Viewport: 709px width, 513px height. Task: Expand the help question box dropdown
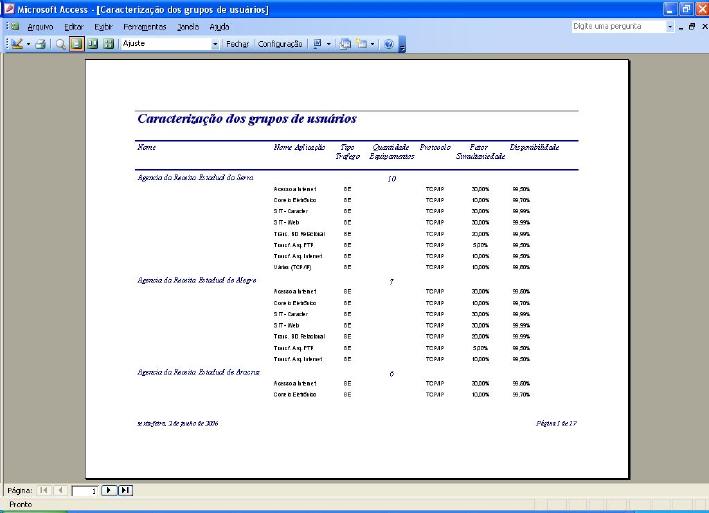coord(670,27)
